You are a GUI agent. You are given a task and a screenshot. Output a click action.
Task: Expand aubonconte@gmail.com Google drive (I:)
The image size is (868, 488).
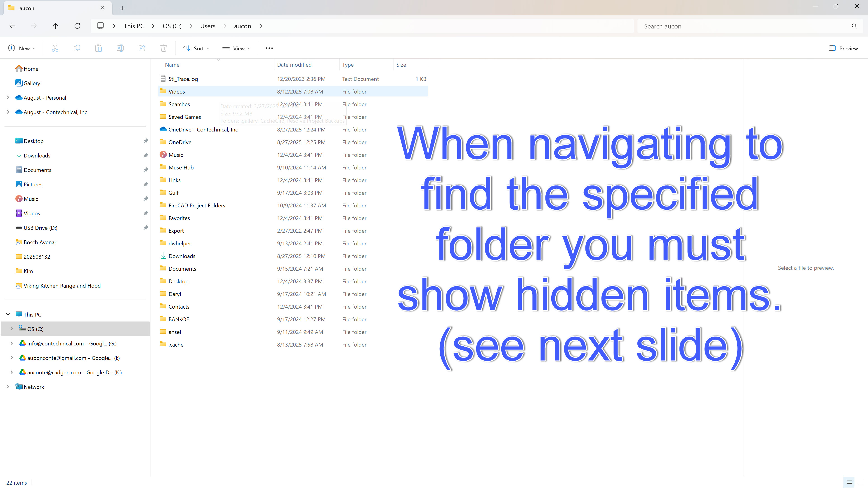tap(12, 358)
